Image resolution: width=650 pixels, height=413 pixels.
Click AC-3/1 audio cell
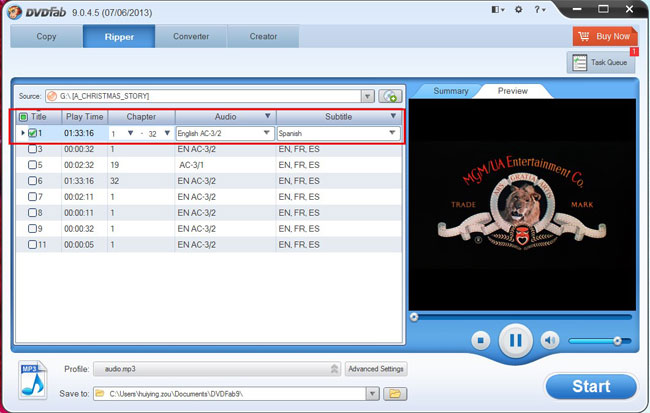coord(191,165)
